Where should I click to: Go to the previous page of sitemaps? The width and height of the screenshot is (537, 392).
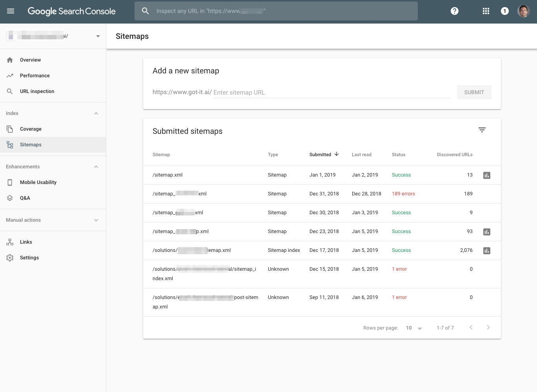(x=471, y=327)
